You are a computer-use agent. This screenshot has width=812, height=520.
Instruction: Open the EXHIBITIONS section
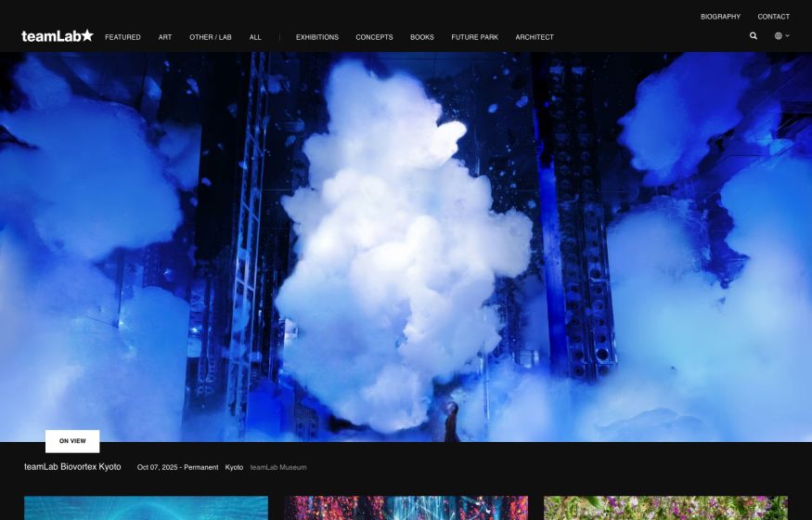click(317, 37)
